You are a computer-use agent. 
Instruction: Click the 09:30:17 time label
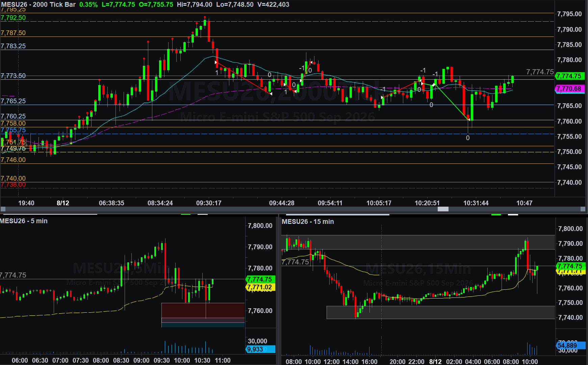(209, 203)
